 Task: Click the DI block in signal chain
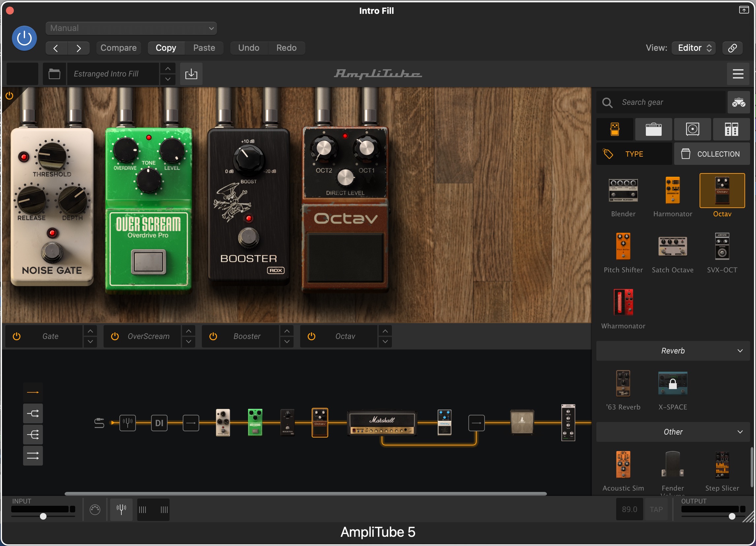click(x=159, y=423)
